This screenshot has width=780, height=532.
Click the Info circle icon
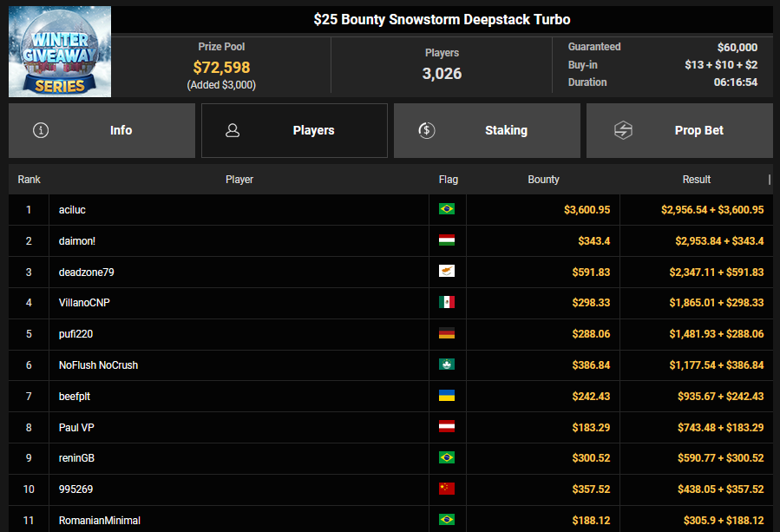pyautogui.click(x=41, y=130)
